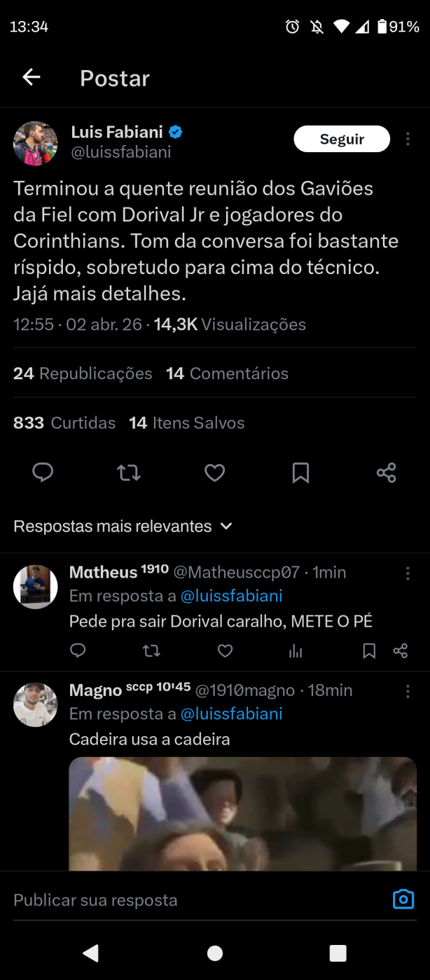This screenshot has height=980, width=430.
Task: Open more options on Matheus's reply
Action: pos(408,573)
